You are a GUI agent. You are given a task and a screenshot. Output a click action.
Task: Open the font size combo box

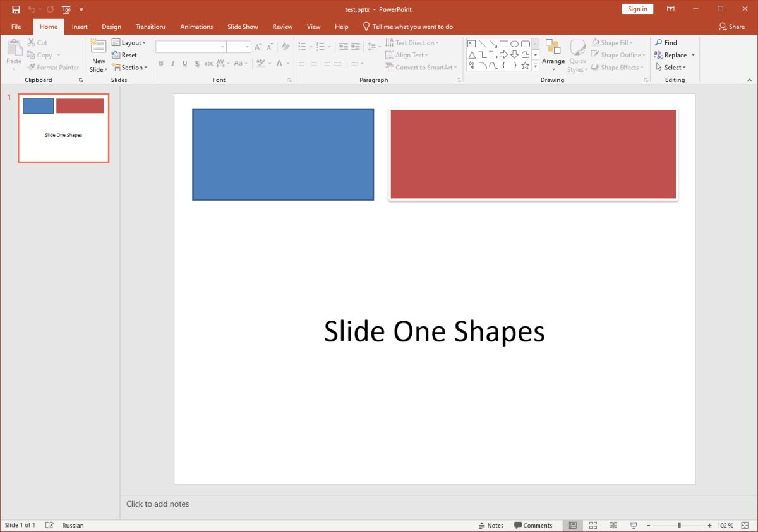pos(239,47)
